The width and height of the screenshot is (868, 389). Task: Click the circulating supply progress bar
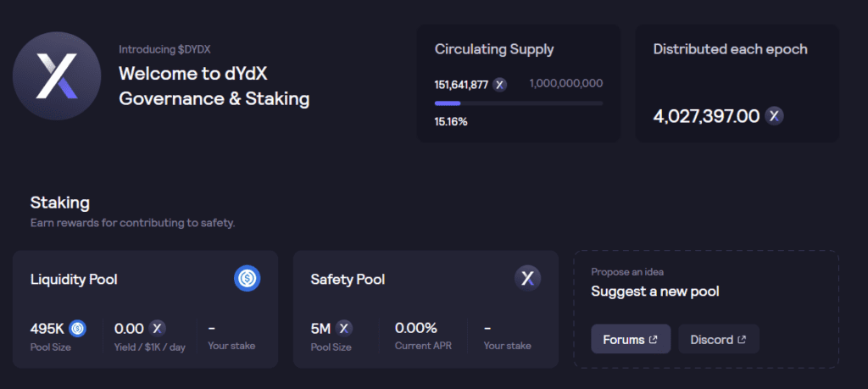[x=519, y=103]
